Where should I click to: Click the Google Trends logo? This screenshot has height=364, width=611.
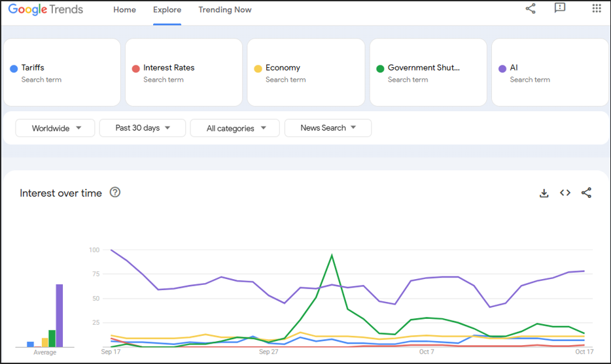tap(46, 9)
